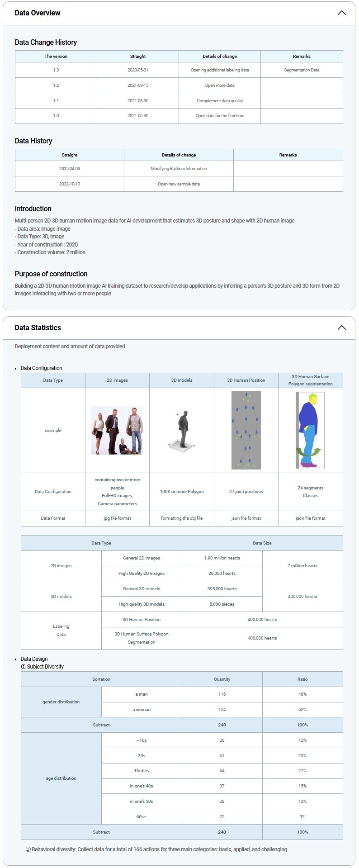Click the 'gender distribution' row header
The width and height of the screenshot is (359, 868).
[x=61, y=702]
